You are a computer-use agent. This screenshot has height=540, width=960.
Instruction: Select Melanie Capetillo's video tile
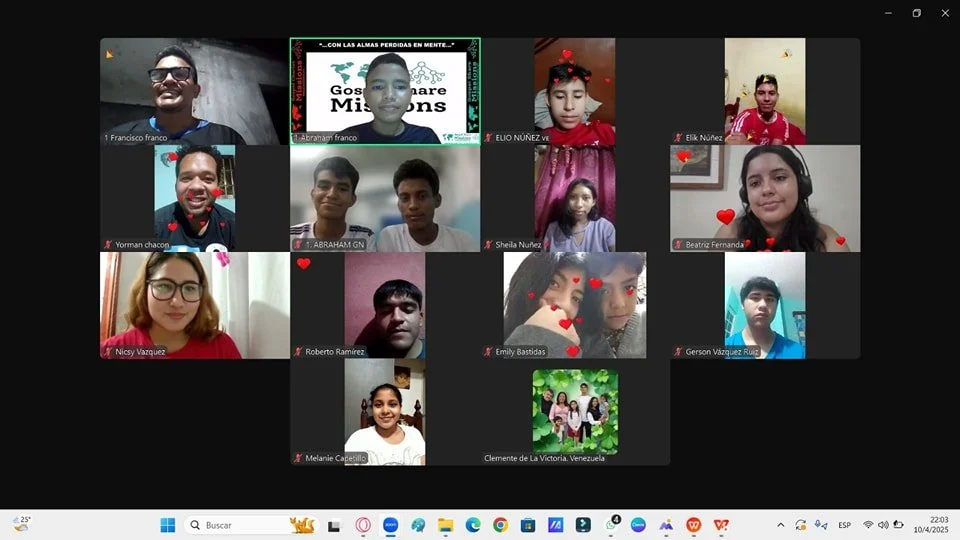[385, 412]
